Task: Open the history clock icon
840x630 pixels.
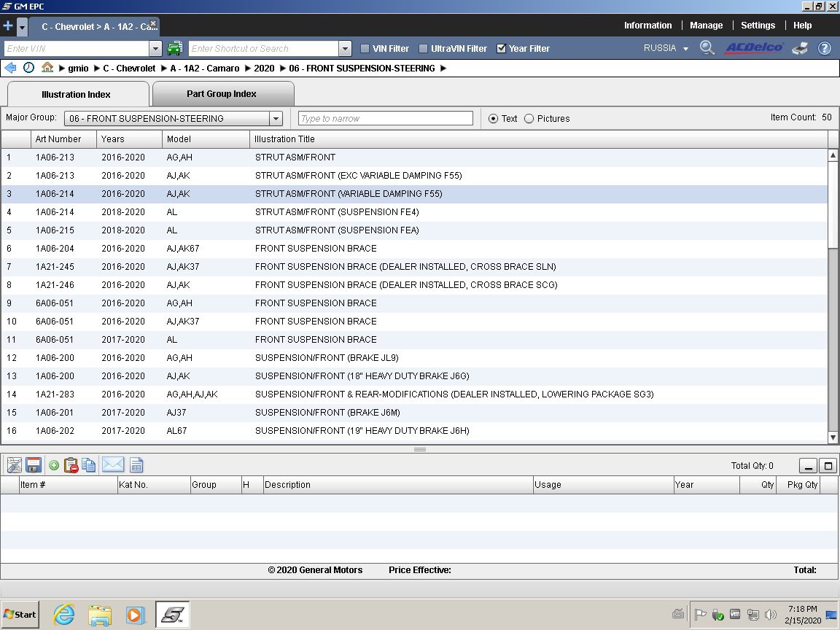Action: 28,68
